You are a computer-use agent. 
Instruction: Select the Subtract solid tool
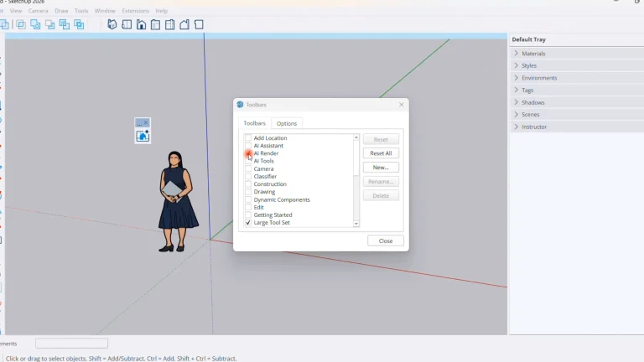click(x=49, y=24)
